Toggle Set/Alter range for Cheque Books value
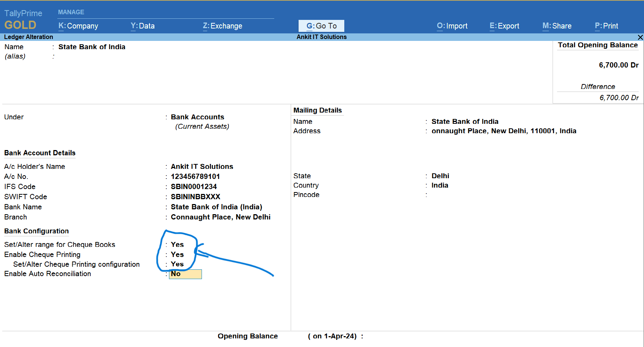 tap(177, 245)
